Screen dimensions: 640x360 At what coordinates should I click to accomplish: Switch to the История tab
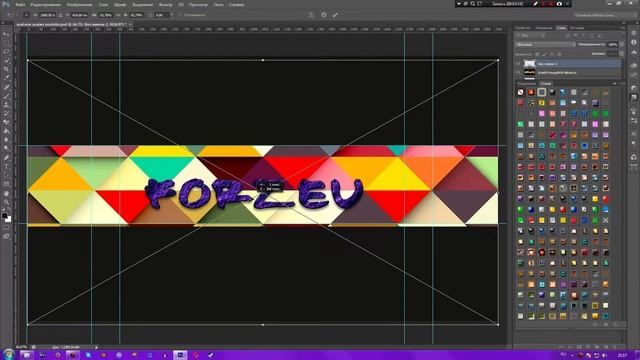pyautogui.click(x=577, y=28)
